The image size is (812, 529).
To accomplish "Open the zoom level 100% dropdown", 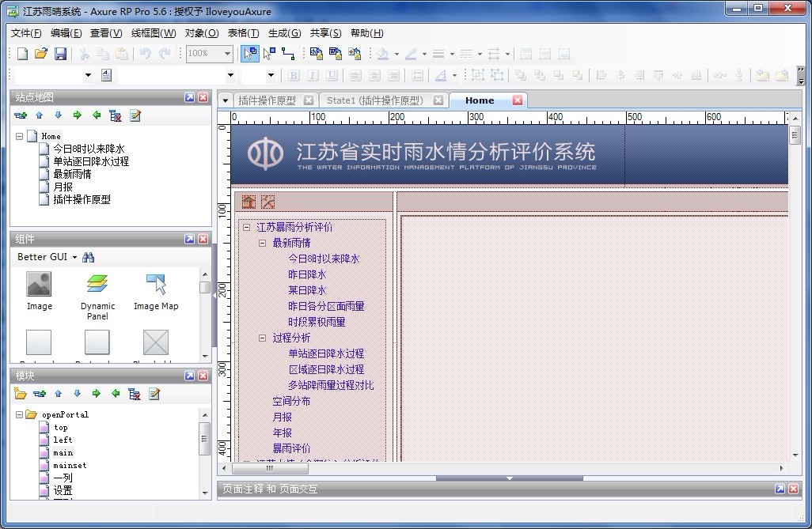I will point(227,53).
